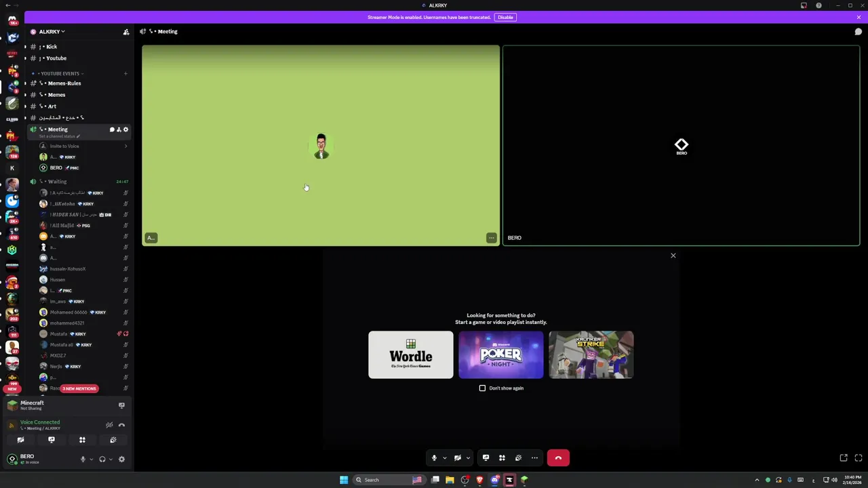868x488 pixels.
Task: Check the "Don't show again" checkbox
Action: 482,388
